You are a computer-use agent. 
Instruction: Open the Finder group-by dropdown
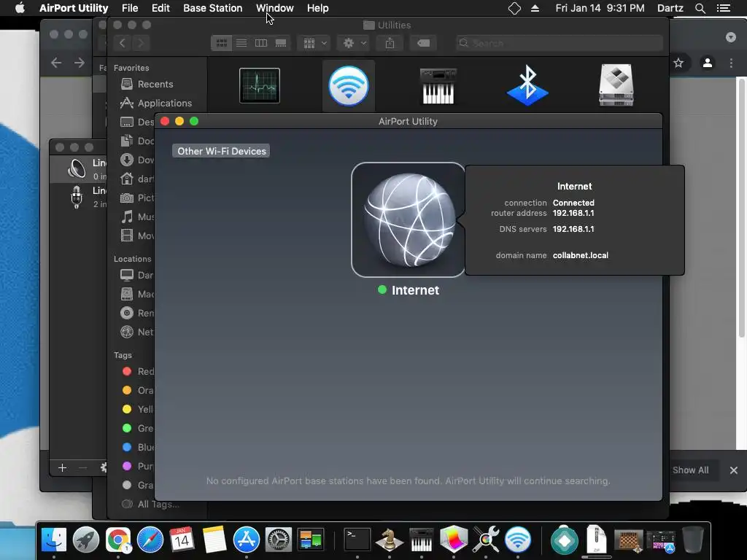click(x=314, y=43)
